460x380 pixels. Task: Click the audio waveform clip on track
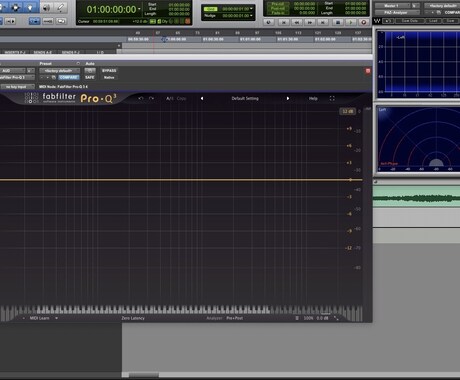click(x=416, y=198)
